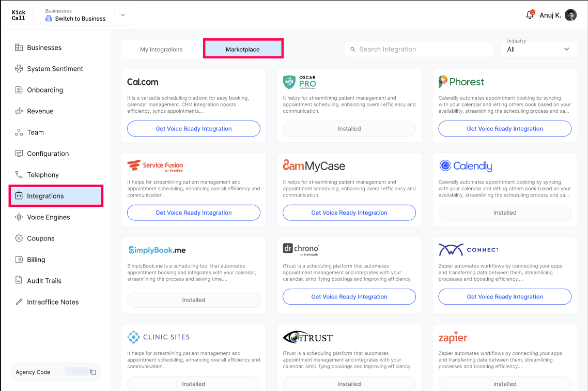Open Businesses in the sidebar
588x391 pixels.
44,48
